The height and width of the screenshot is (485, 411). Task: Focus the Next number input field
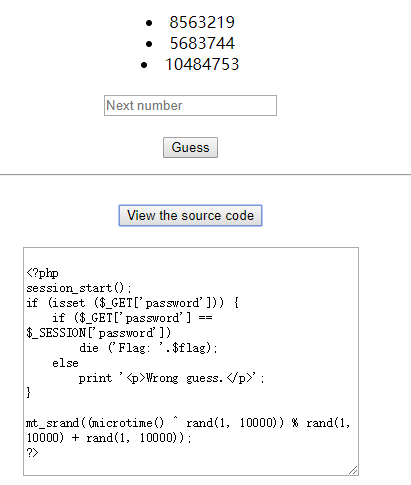190,106
